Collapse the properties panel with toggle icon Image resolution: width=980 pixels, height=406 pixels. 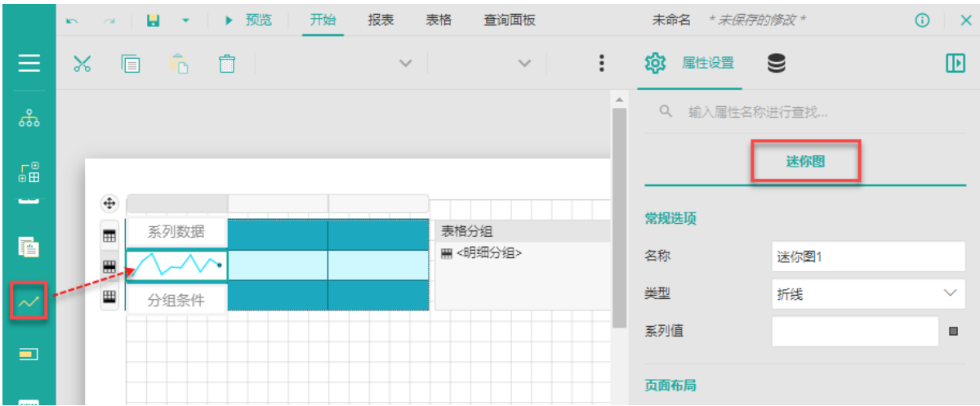pyautogui.click(x=955, y=64)
